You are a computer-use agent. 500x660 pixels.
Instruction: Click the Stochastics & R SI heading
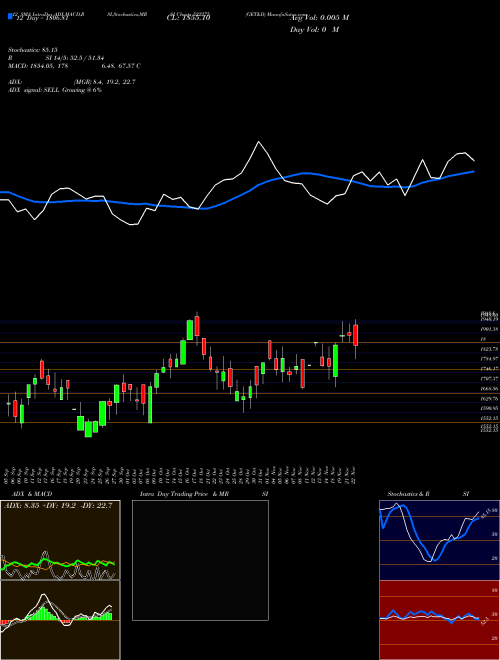428,494
